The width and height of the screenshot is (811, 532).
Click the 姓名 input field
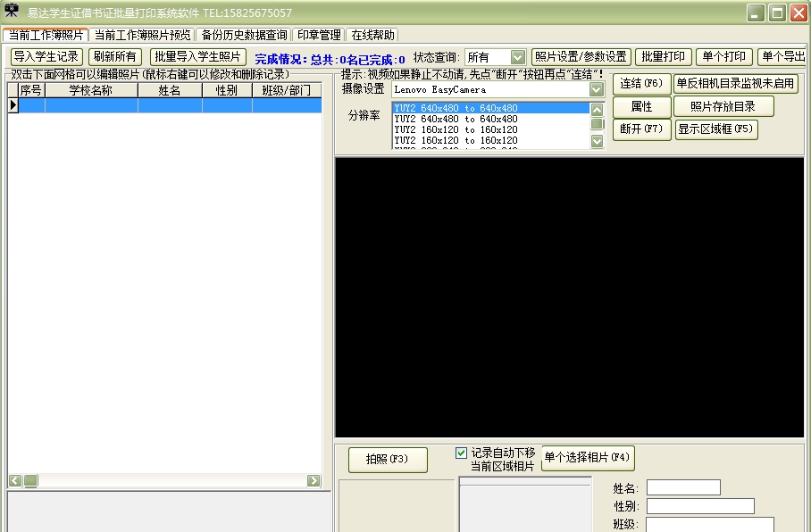click(x=683, y=487)
